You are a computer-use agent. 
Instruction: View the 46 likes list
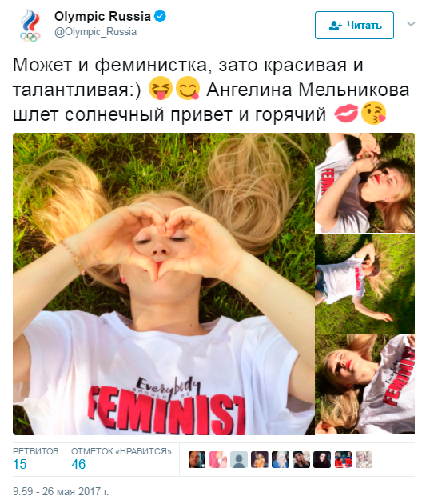coord(121,458)
